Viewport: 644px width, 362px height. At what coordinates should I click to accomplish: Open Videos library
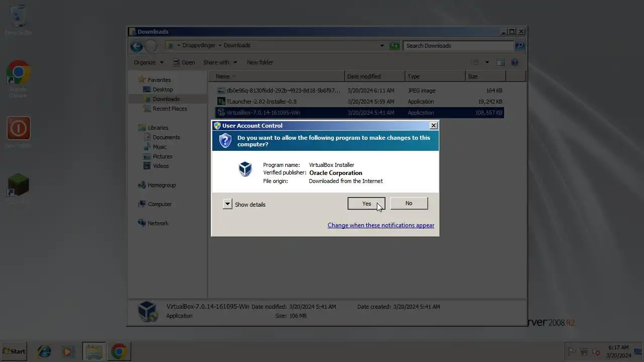point(161,166)
